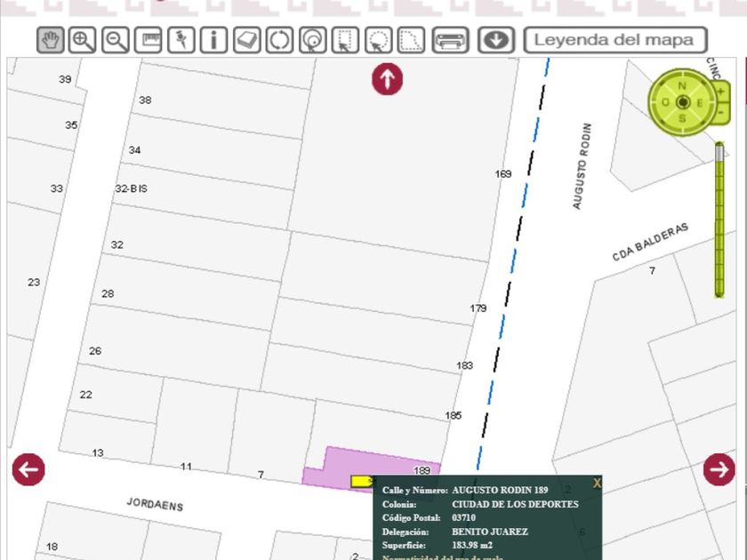
Task: Click the download arrow icon
Action: (496, 40)
